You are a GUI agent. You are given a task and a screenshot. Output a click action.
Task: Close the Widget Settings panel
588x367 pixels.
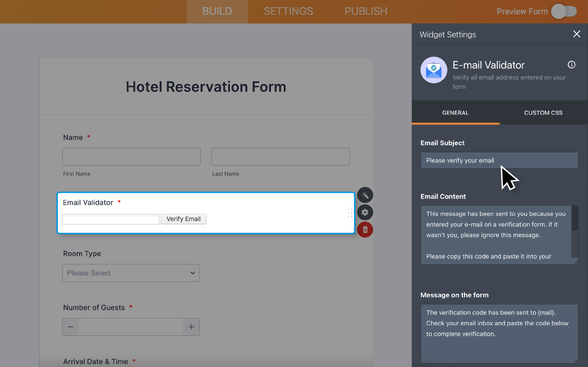coord(577,34)
